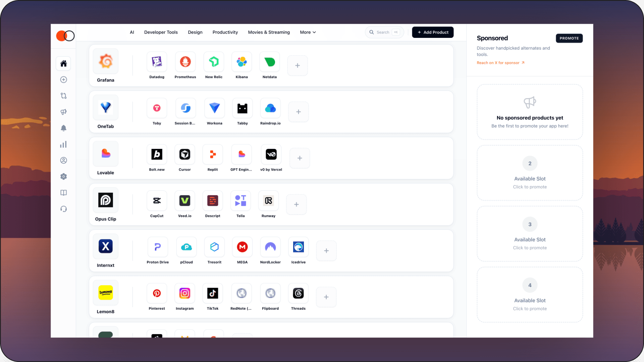This screenshot has width=644, height=362.
Task: Click the orange circle site logo
Action: click(x=65, y=36)
